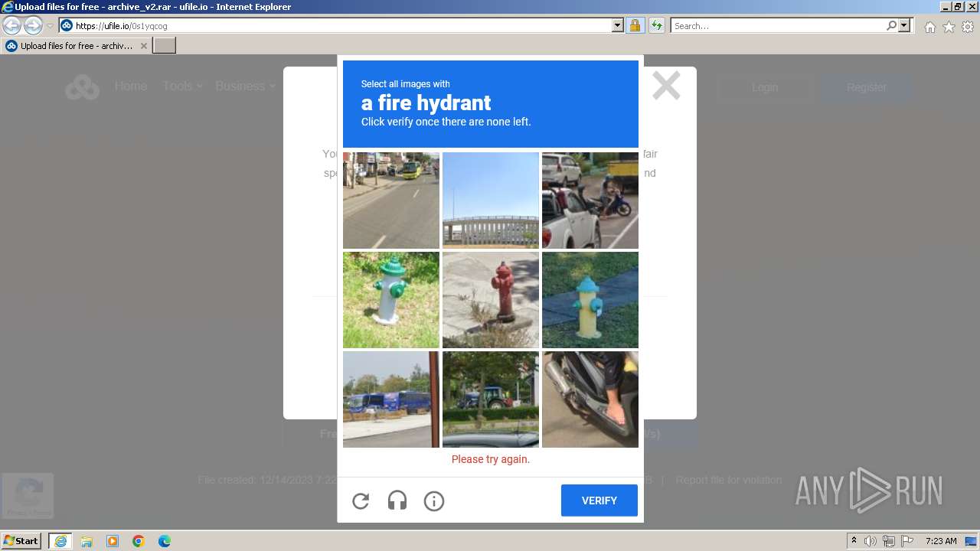Click the Action Center flag icon
Image resolution: width=980 pixels, height=551 pixels.
(907, 541)
